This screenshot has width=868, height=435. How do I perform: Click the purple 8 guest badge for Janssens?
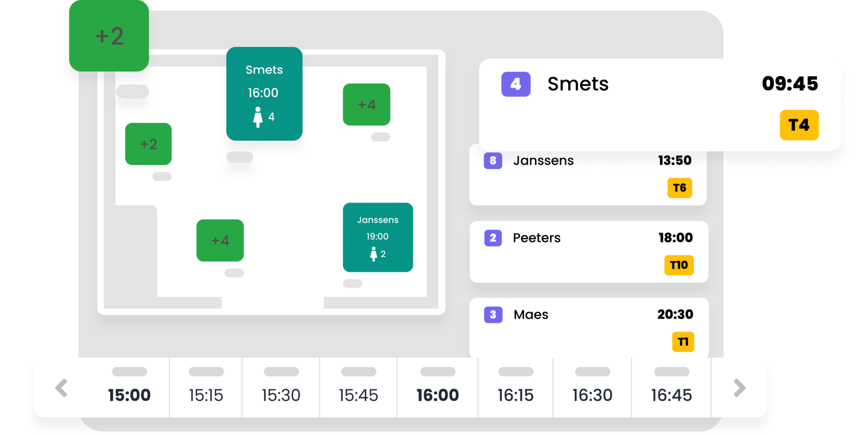click(493, 161)
